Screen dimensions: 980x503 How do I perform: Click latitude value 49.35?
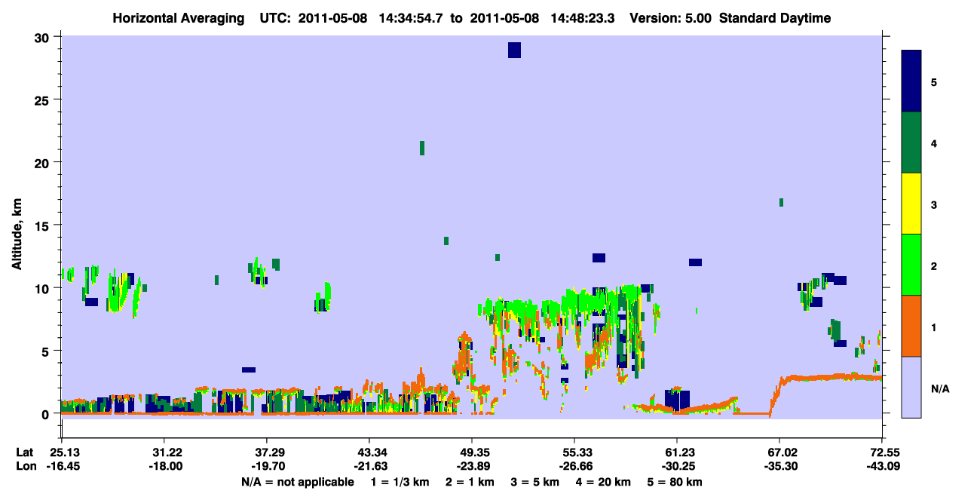pyautogui.click(x=472, y=452)
